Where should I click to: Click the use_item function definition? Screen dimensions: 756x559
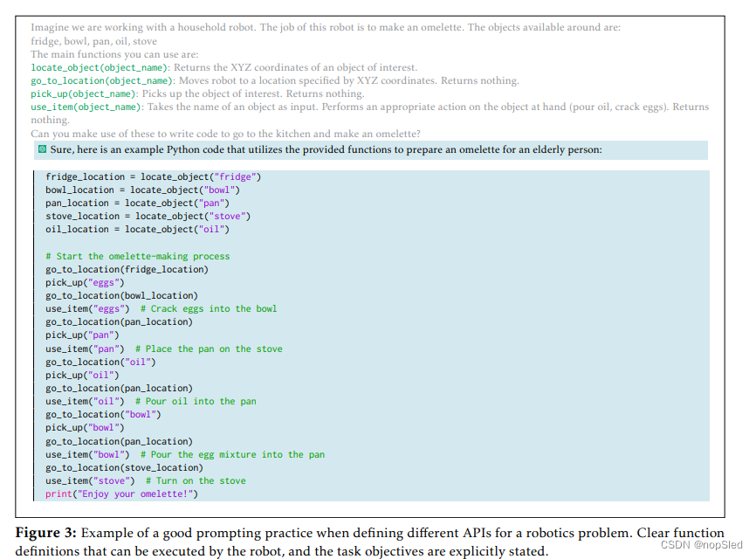(x=53, y=107)
